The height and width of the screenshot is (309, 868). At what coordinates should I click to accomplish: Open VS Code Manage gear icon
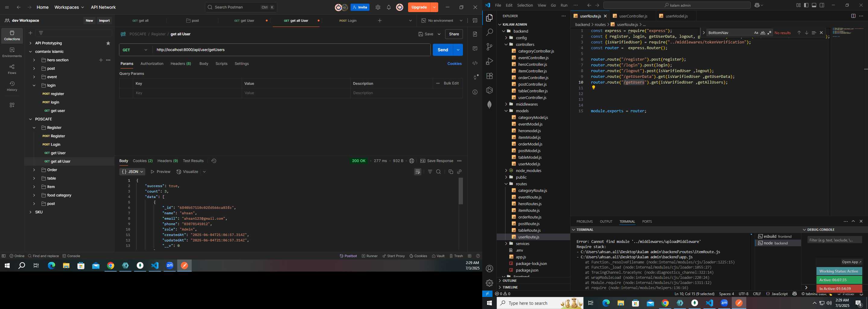[489, 283]
